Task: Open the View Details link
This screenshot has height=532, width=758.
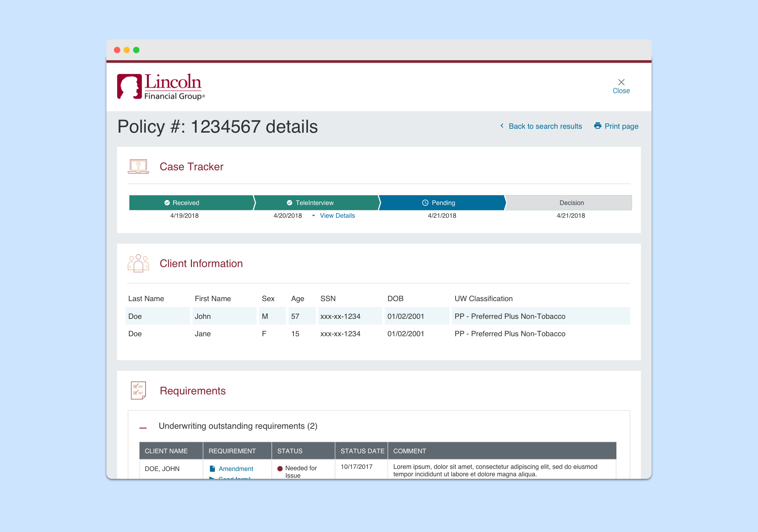Action: point(337,216)
